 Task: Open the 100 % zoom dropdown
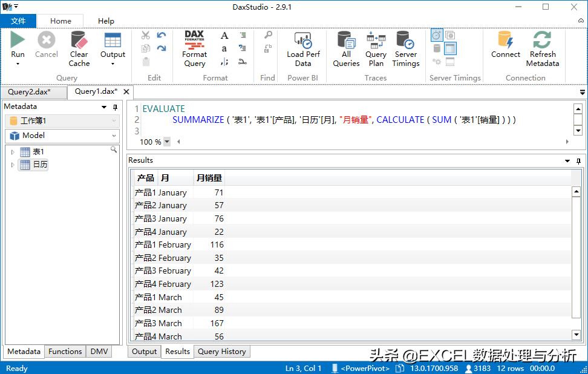(x=167, y=142)
